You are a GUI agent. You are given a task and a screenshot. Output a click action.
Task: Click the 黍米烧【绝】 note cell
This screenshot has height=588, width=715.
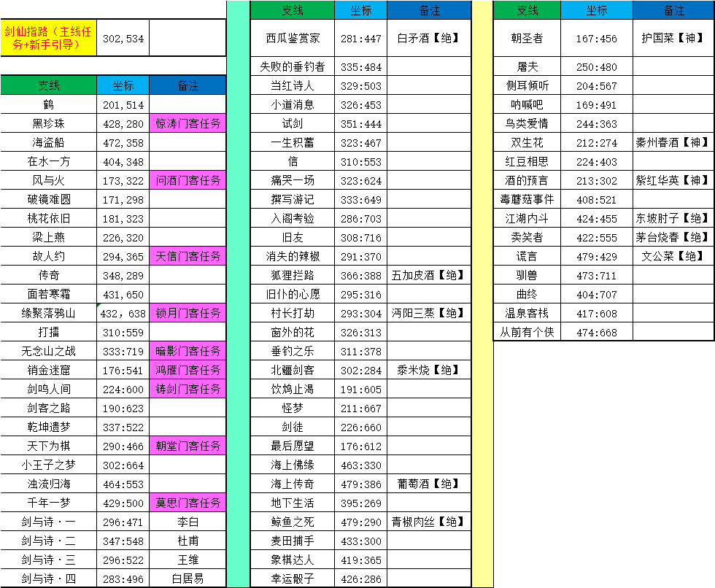coord(429,371)
